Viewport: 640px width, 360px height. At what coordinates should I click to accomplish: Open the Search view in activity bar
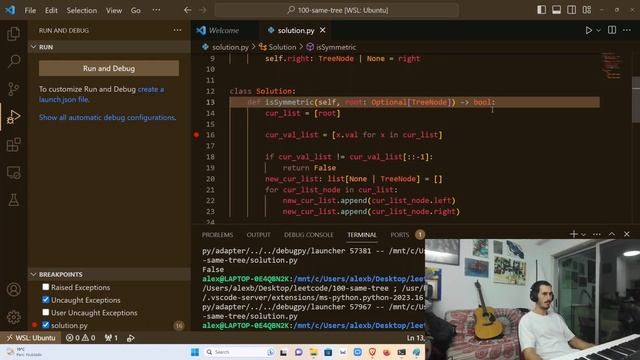coord(13,61)
